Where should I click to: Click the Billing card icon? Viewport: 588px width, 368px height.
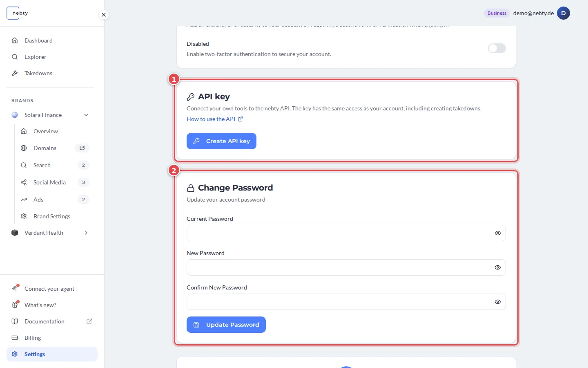point(15,338)
